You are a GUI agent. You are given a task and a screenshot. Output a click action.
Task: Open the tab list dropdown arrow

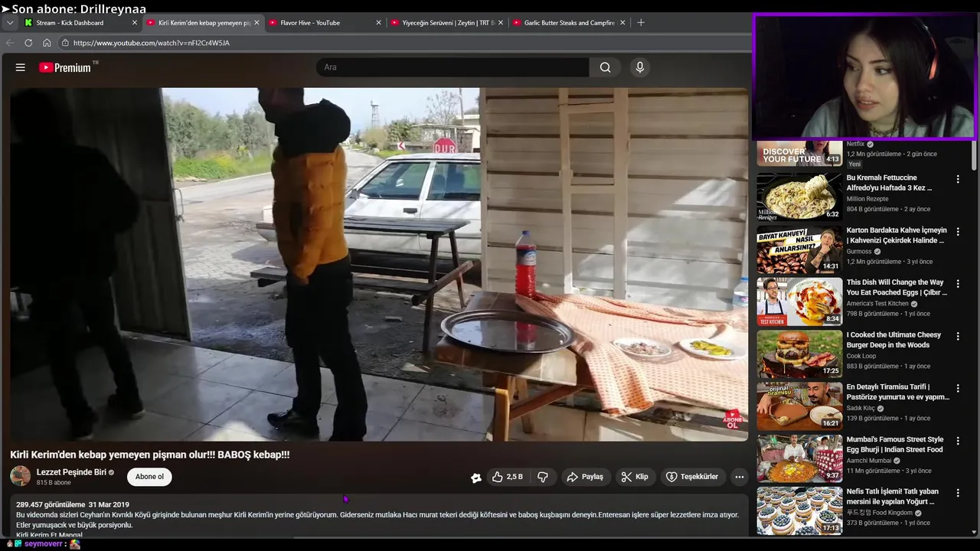point(10,23)
